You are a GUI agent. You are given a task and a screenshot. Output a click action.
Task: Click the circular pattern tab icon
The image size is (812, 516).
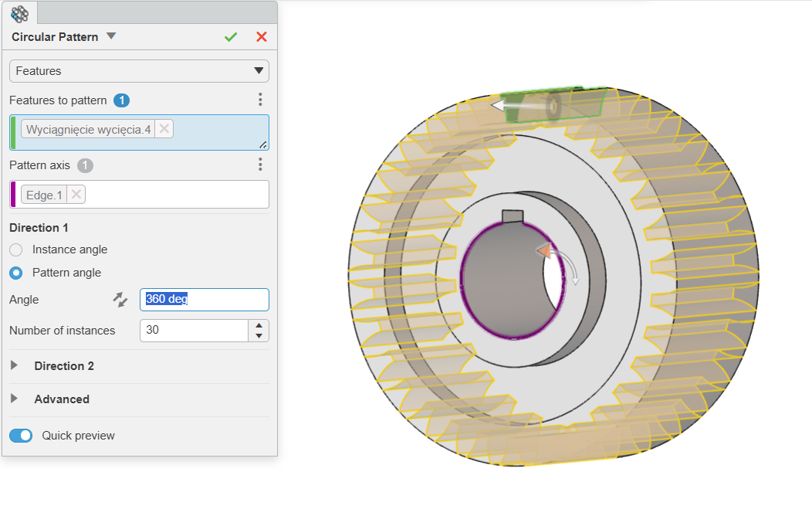coord(19,13)
